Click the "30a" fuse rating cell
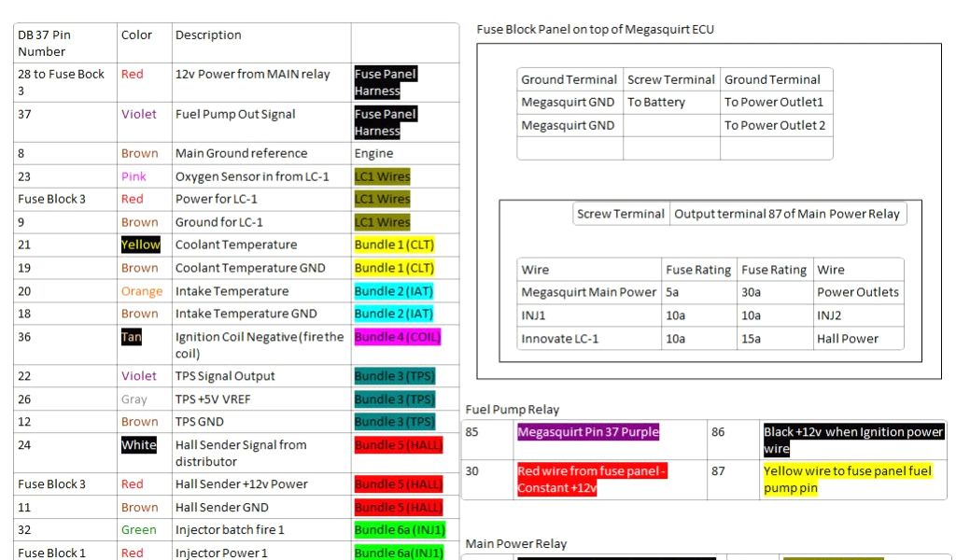 pyautogui.click(x=752, y=292)
